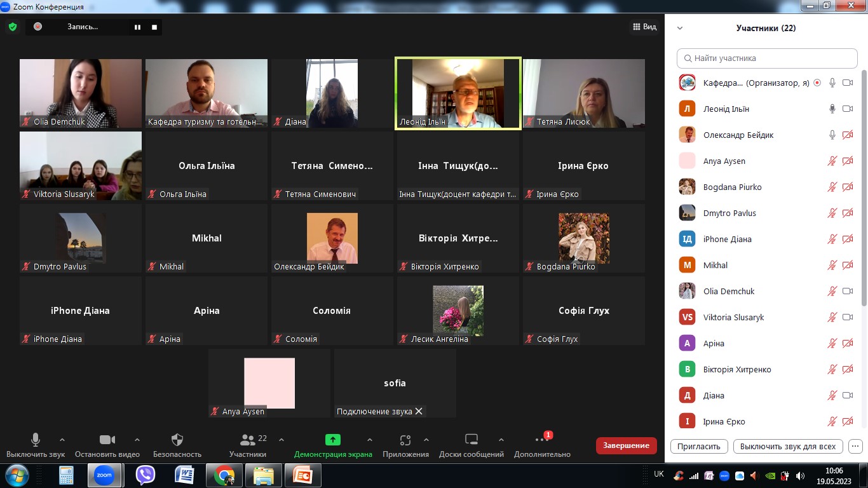Expand audio options arrow beside Выключить звук
The height and width of the screenshot is (488, 868).
point(62,440)
